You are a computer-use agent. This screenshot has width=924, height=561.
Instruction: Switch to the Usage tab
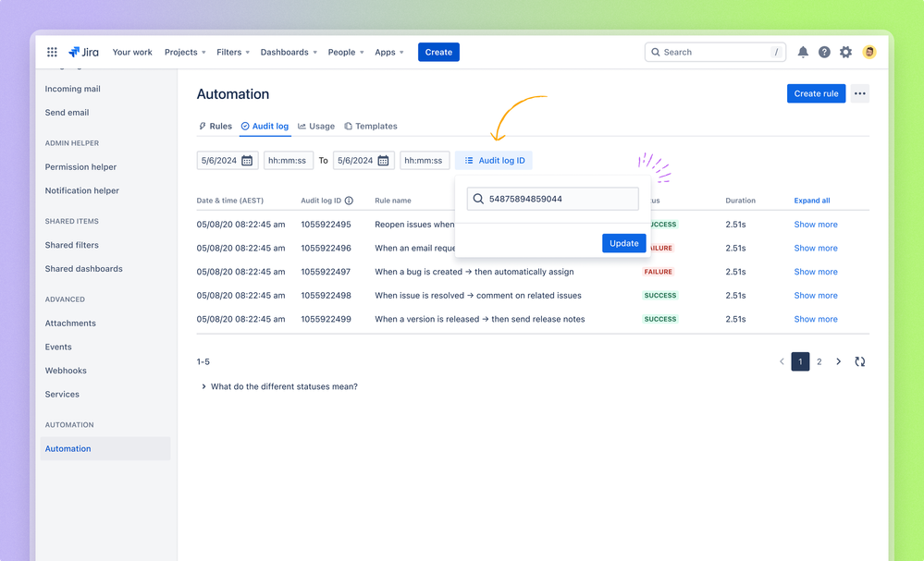tap(315, 126)
